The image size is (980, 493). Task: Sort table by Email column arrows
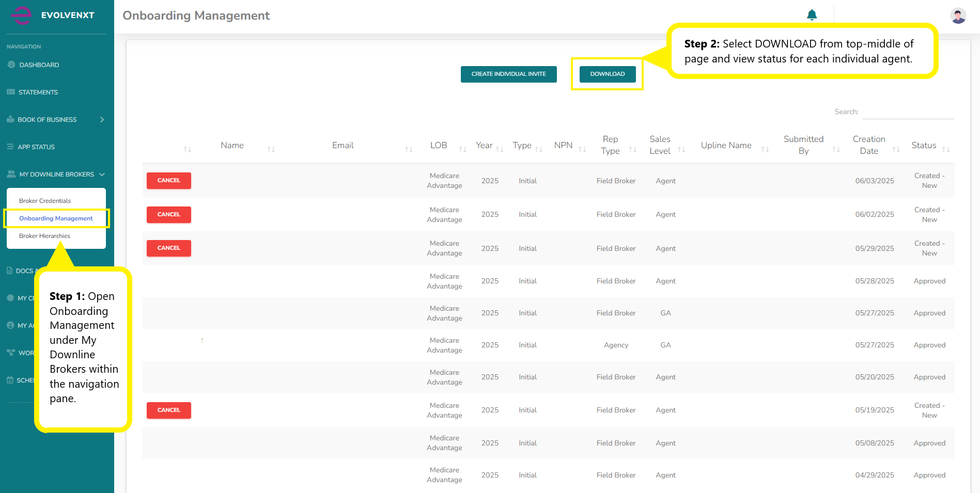coord(408,149)
